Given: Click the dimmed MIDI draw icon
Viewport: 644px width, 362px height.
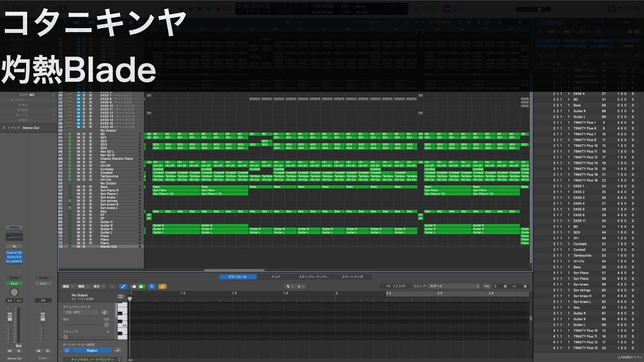Looking at the screenshot, I should pyautogui.click(x=112, y=286).
